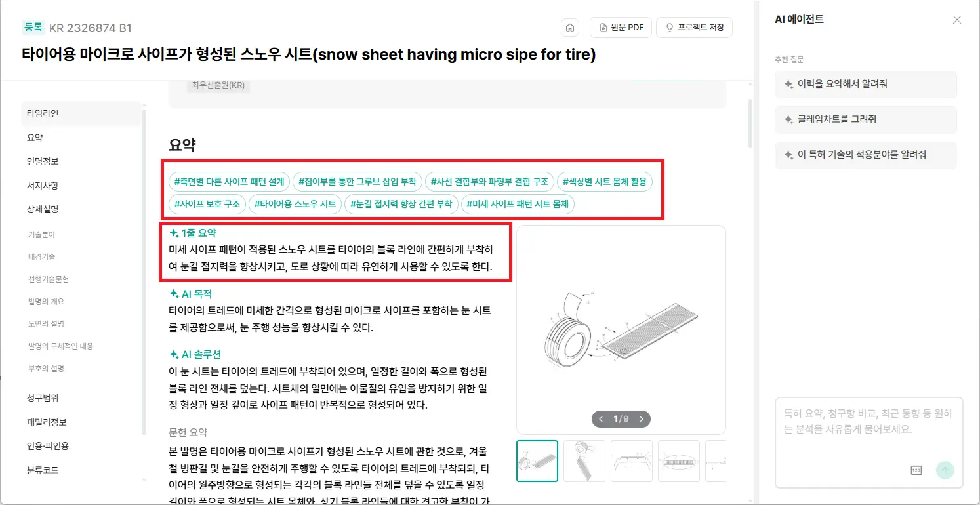The height and width of the screenshot is (505, 980).
Task: Click the sidebar scroll-down arrow
Action: click(x=144, y=480)
